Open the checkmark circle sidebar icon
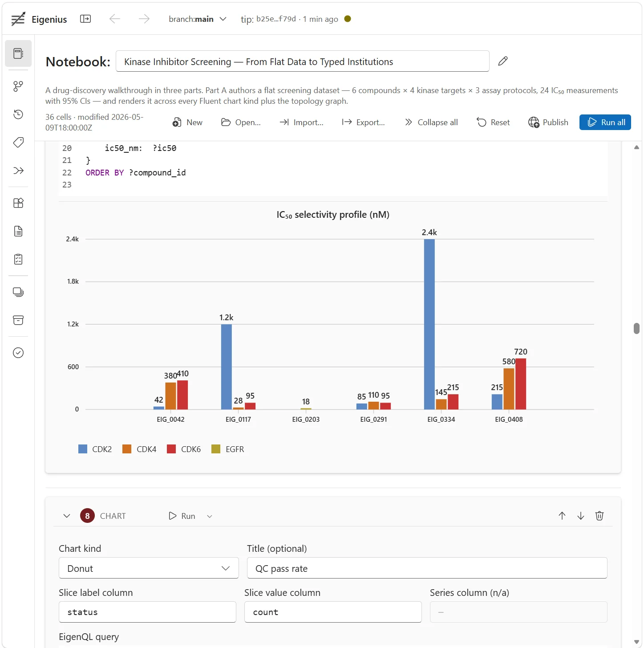Viewport: 644px width, 648px height. 18,353
